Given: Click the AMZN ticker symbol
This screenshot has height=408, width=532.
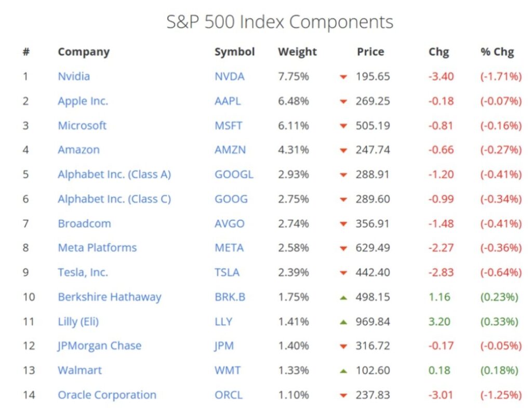Looking at the screenshot, I should pyautogui.click(x=230, y=150).
